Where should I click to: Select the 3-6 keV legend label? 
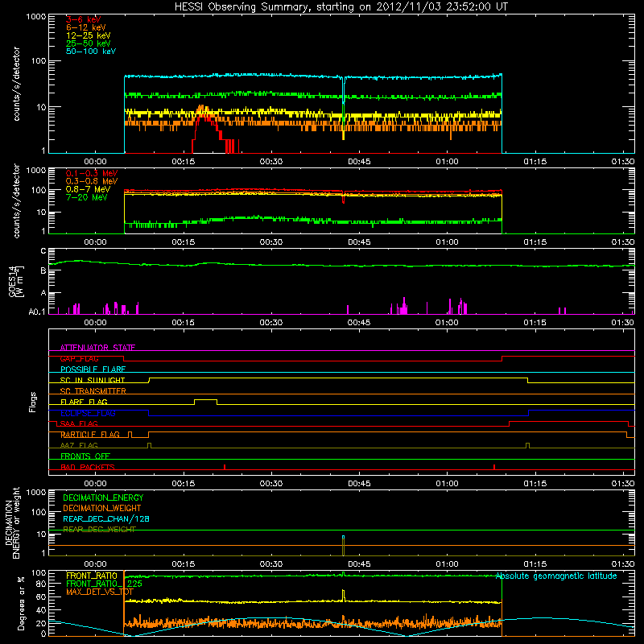[x=84, y=19]
